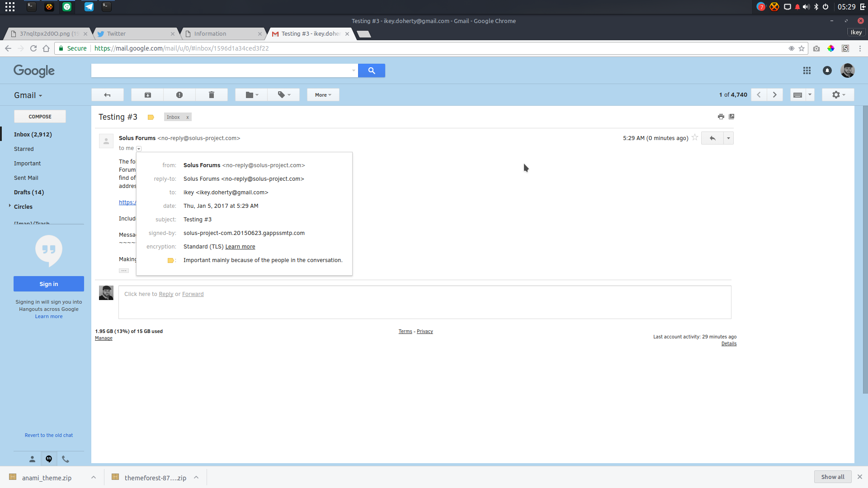868x488 pixels.
Task: Open the reply more-options dropdown
Action: [728, 138]
